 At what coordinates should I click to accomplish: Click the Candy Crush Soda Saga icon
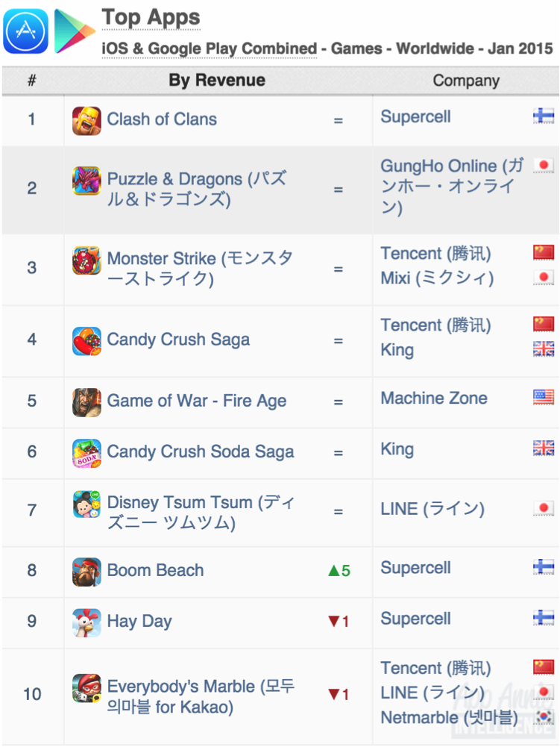point(86,453)
